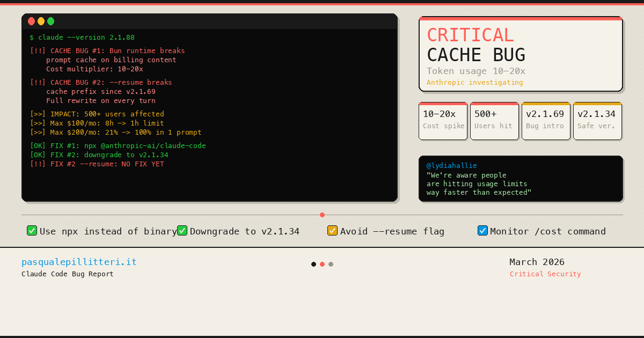Click the 'CACHE BUG #1: Bun runtime breaks' line
The height and width of the screenshot is (338, 644).
[107, 51]
